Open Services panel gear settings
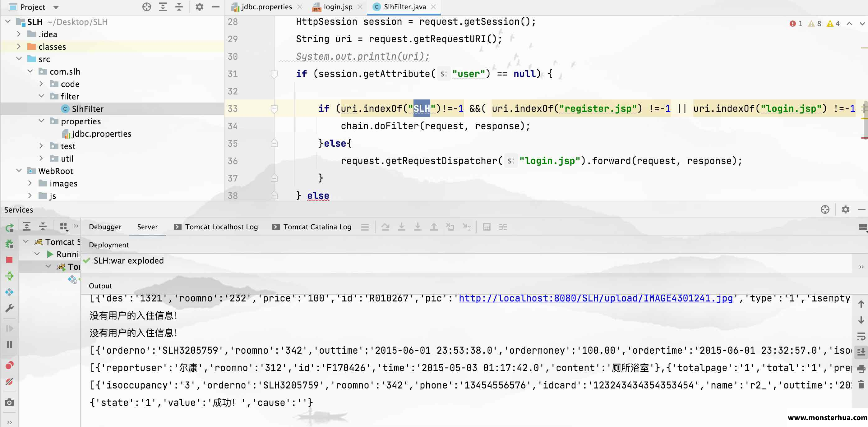 point(845,209)
